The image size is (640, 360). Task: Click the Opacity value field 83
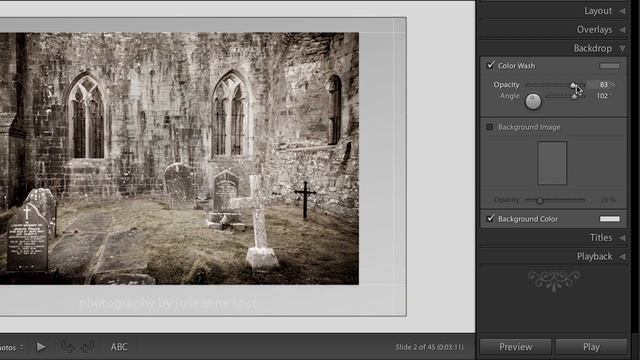(x=603, y=84)
